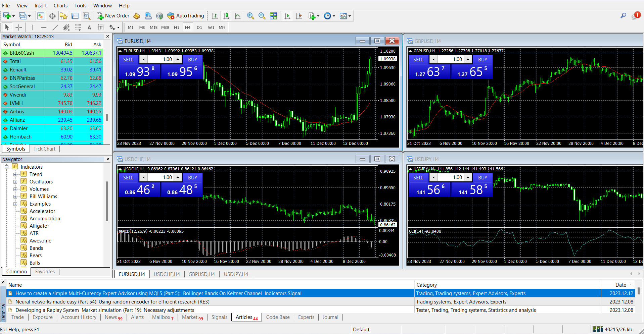Toggle AutoTrading on
This screenshot has height=334, width=644.
[186, 16]
